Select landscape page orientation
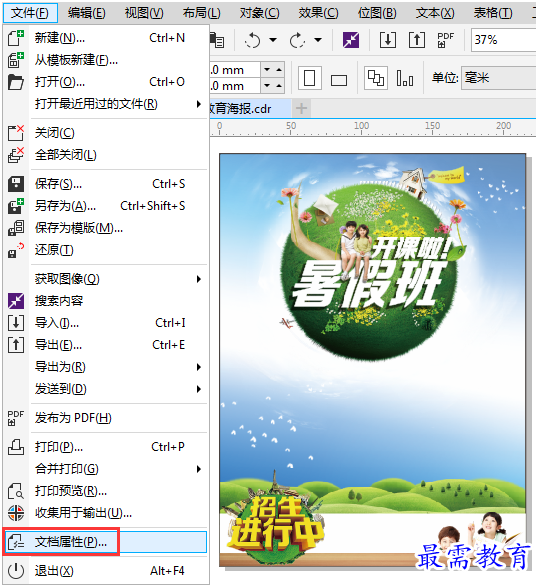539x588 pixels. point(339,80)
